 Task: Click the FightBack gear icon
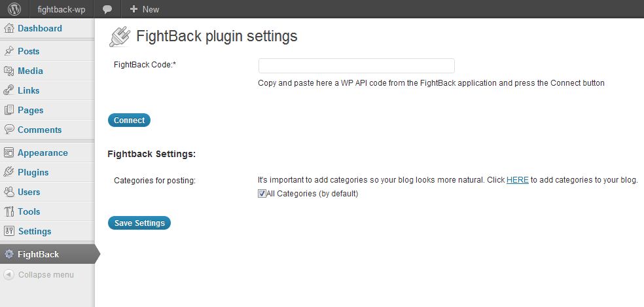9,255
